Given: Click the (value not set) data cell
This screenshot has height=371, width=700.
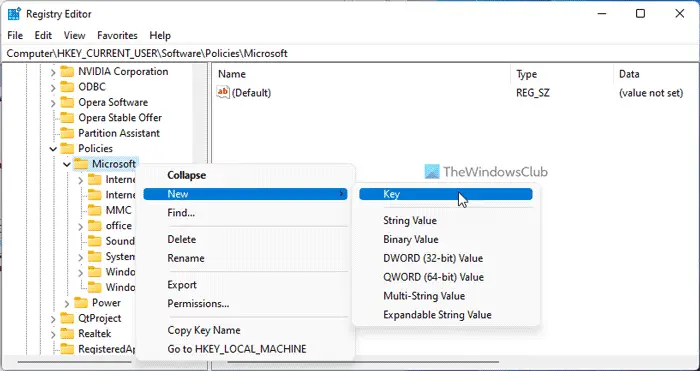Looking at the screenshot, I should (x=651, y=93).
